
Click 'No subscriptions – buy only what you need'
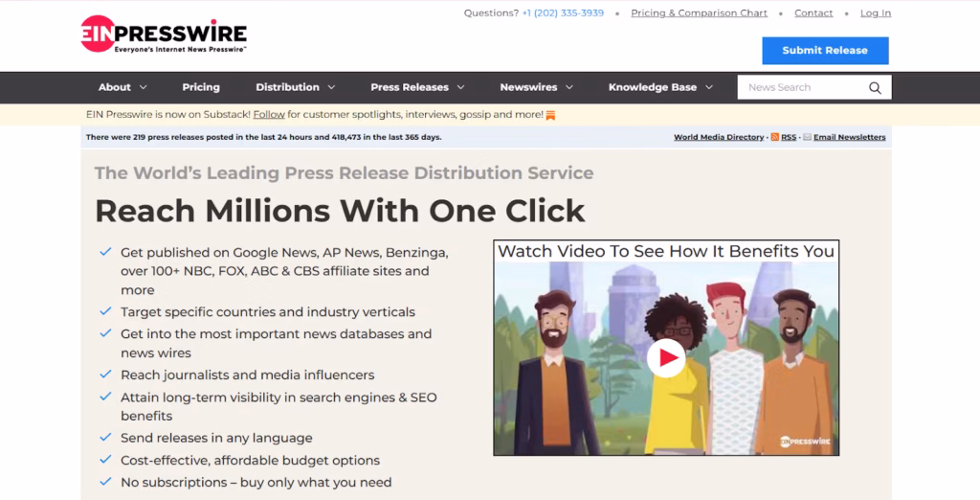pos(256,483)
